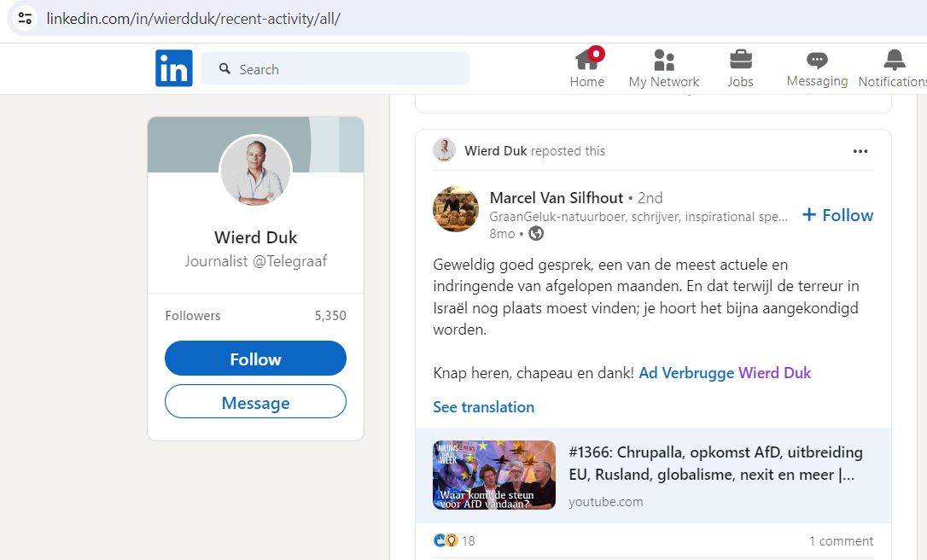
Task: View the post reactions icons
Action: pos(446,540)
